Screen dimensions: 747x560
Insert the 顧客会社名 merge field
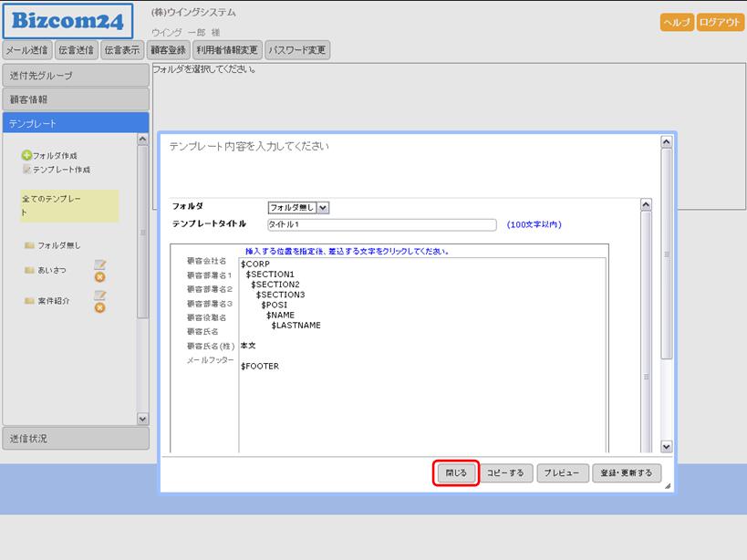pyautogui.click(x=206, y=262)
